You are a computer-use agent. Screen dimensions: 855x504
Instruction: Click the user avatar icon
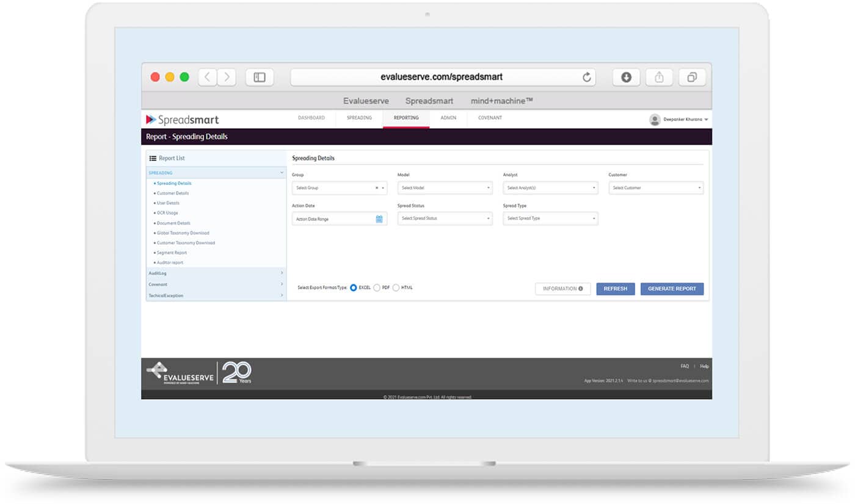(x=655, y=120)
